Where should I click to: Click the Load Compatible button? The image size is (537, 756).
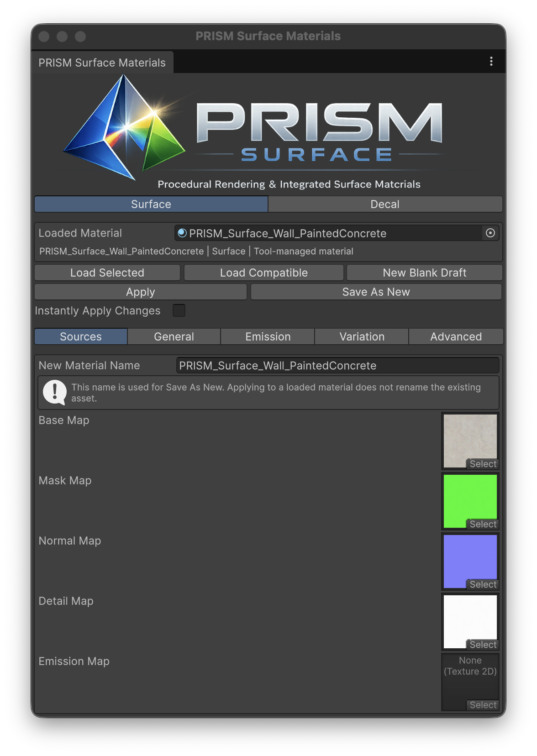(264, 273)
